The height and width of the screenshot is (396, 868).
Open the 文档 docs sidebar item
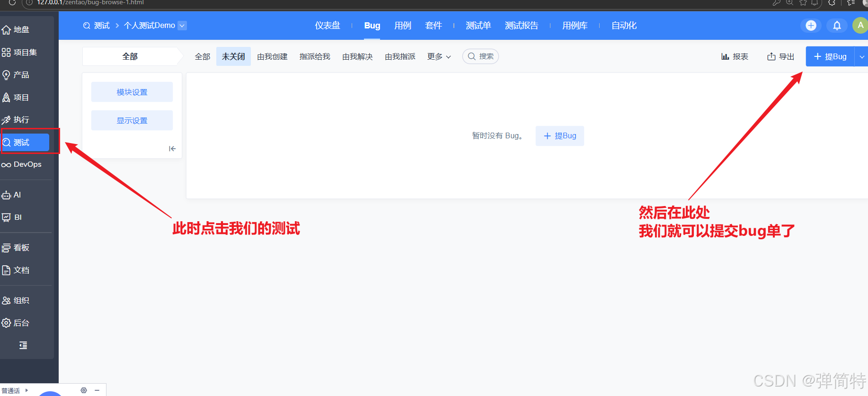[x=16, y=270]
